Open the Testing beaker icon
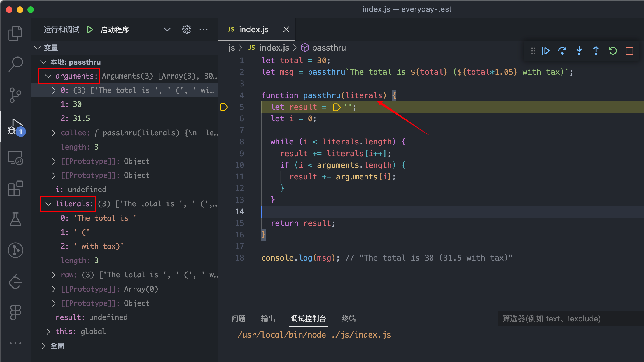This screenshot has width=644, height=362. (15, 219)
